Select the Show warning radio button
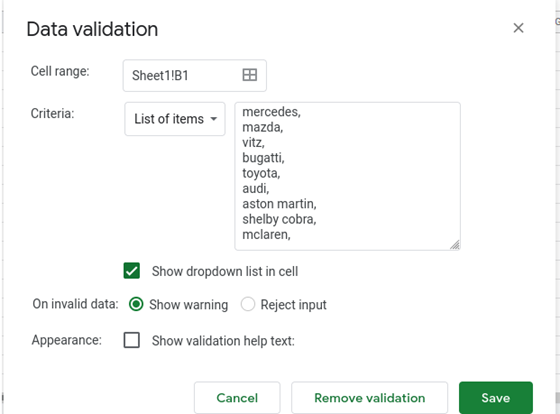Image resolution: width=560 pixels, height=414 pixels. click(x=136, y=304)
